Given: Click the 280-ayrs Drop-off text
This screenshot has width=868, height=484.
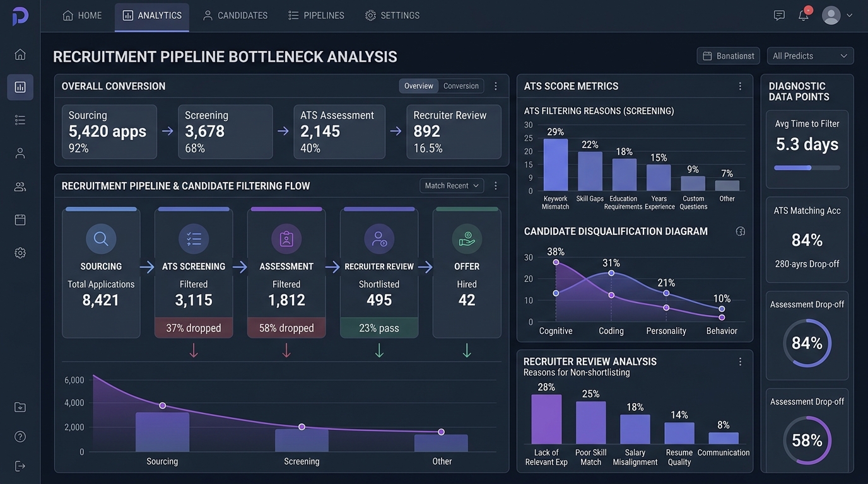Looking at the screenshot, I should [807, 264].
